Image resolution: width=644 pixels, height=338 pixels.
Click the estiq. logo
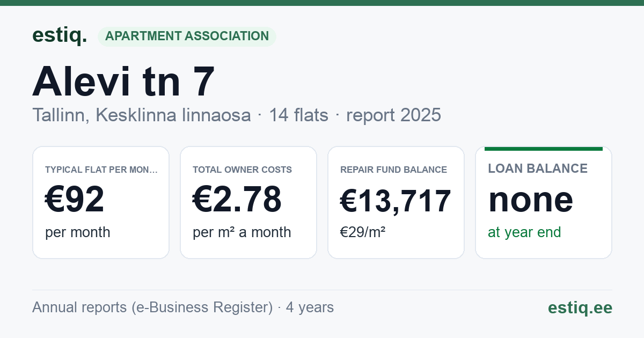(60, 35)
